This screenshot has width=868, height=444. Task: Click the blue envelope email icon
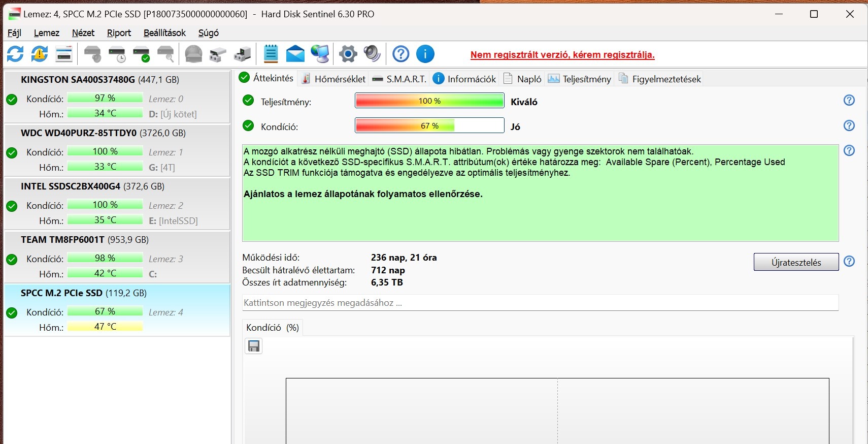point(295,54)
